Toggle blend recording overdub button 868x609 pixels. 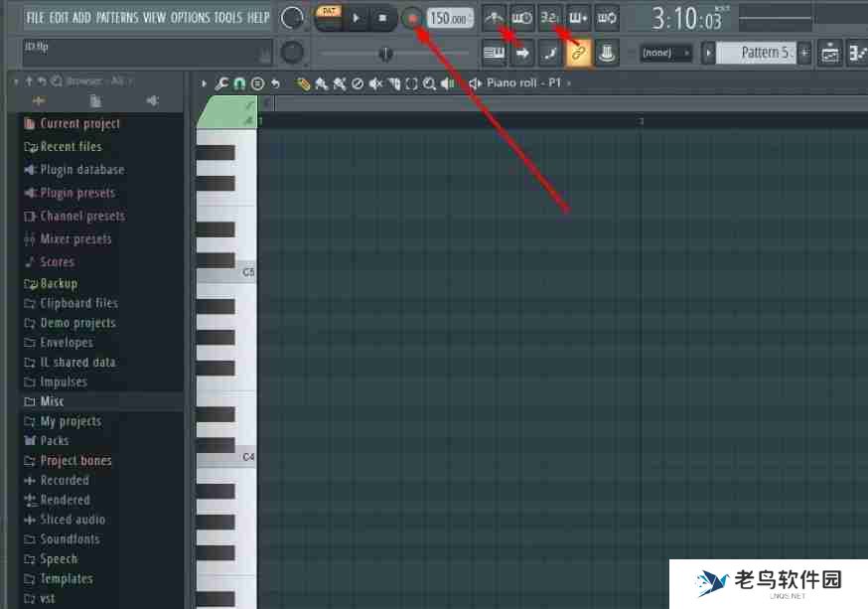pos(578,18)
